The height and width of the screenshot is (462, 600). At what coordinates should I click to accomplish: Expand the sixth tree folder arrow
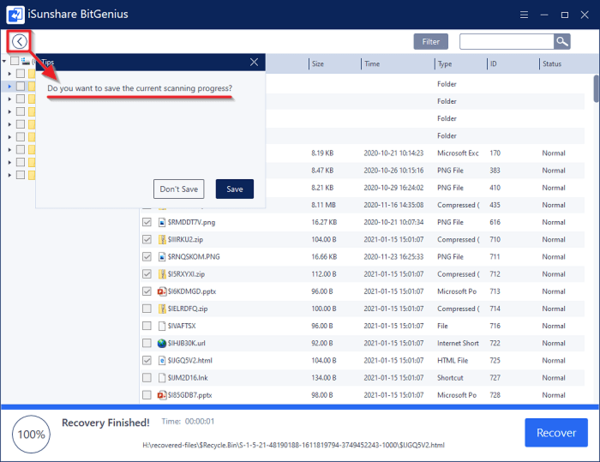click(10, 137)
